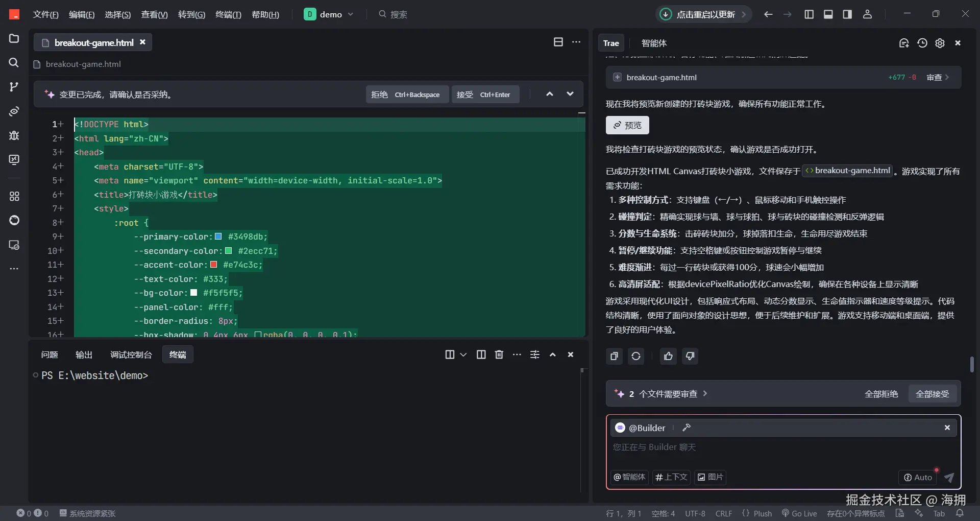Open chat history in Trae panel
This screenshot has width=980, height=521.
(922, 43)
